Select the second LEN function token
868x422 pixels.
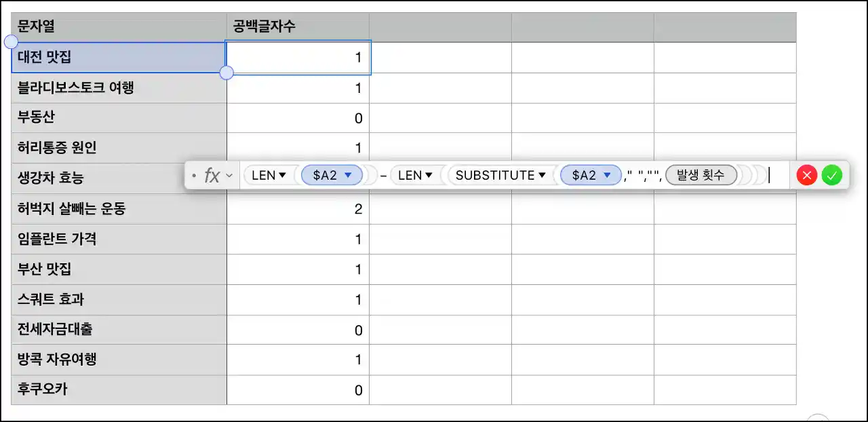pyautogui.click(x=415, y=175)
